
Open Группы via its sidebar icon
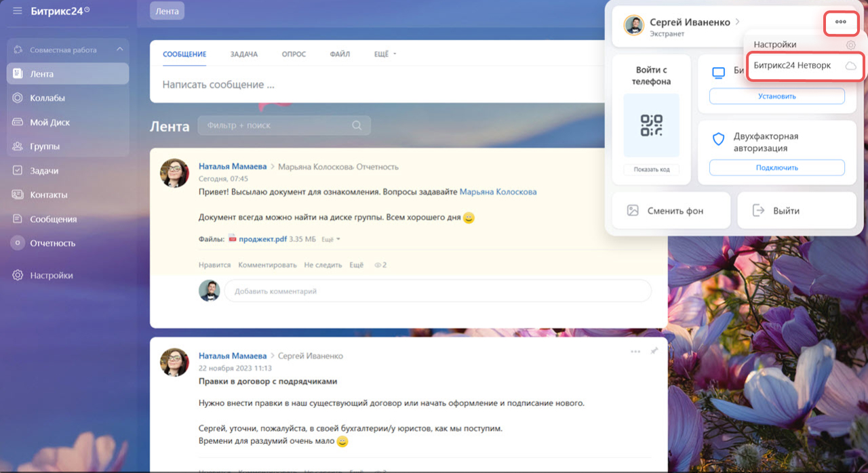tap(18, 146)
